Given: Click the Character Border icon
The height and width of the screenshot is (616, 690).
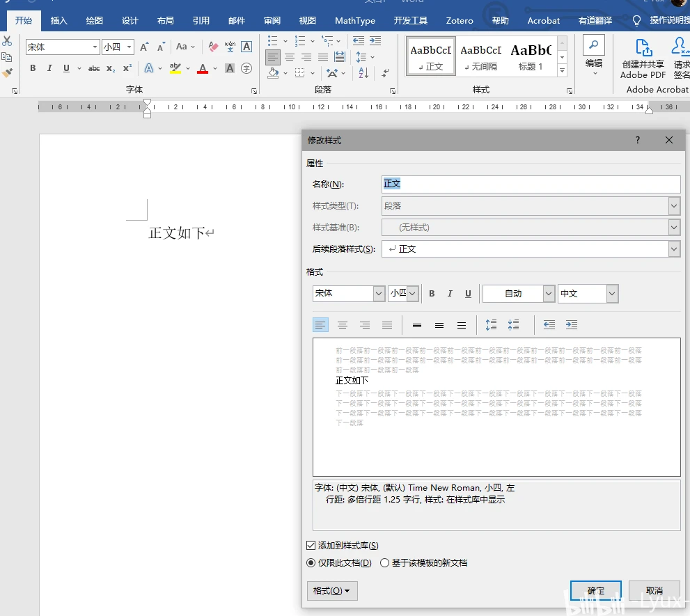Looking at the screenshot, I should pyautogui.click(x=247, y=47).
